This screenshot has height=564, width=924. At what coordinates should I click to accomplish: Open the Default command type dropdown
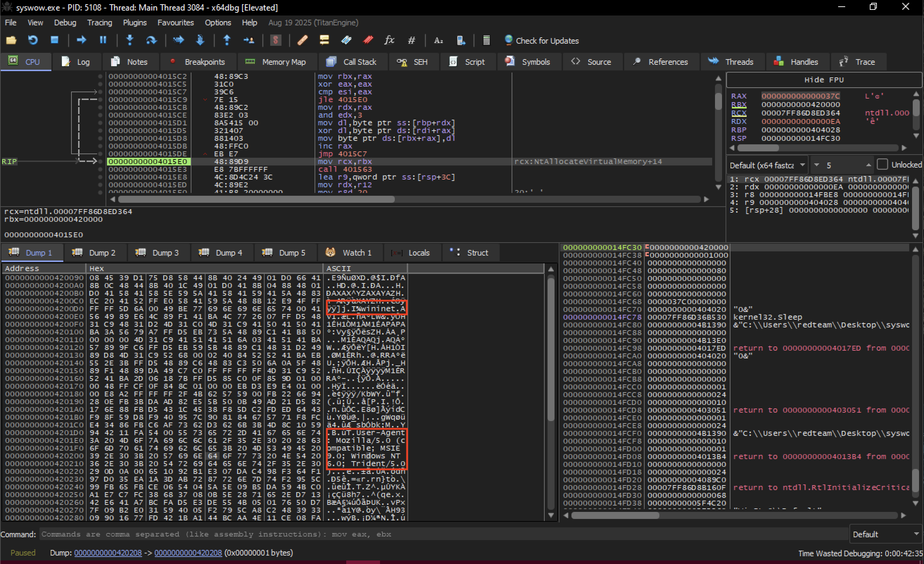click(x=885, y=534)
